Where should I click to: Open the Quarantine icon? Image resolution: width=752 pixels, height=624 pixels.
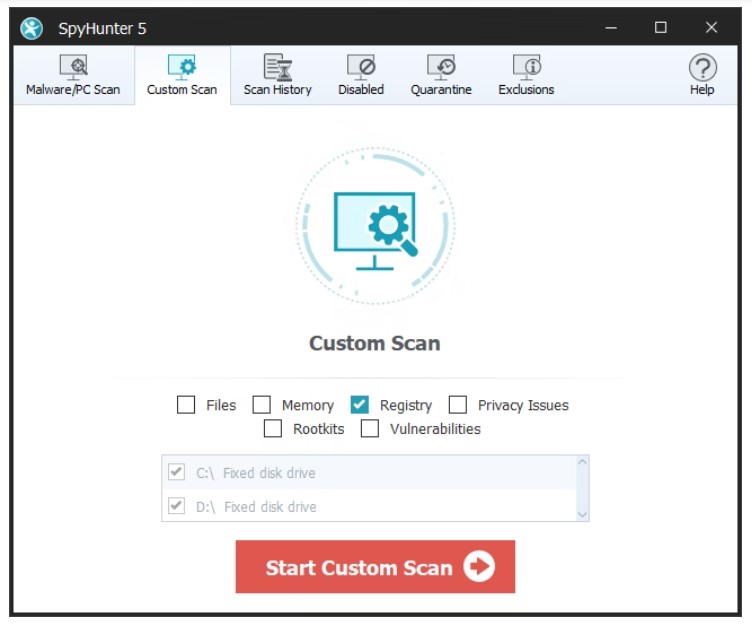pos(441,67)
